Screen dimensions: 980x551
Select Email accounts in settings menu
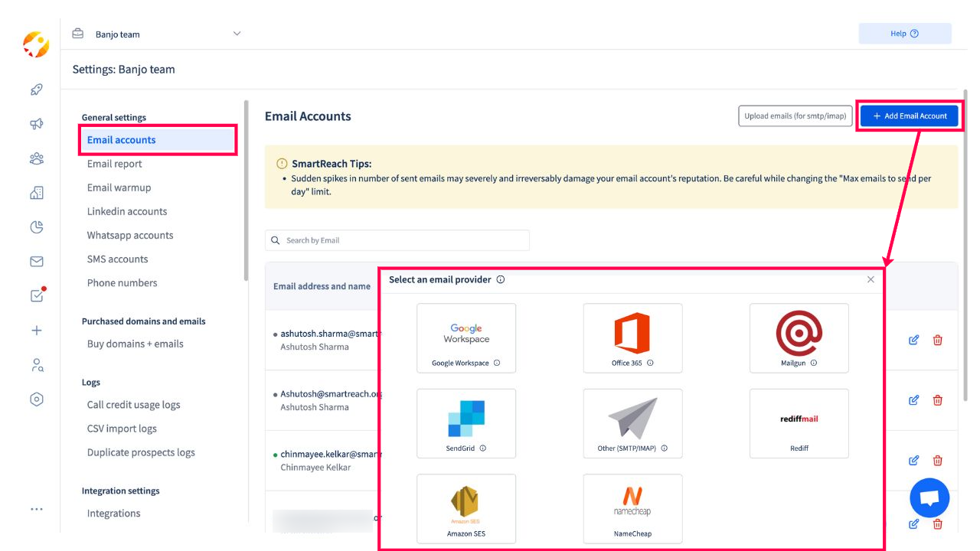tap(158, 140)
